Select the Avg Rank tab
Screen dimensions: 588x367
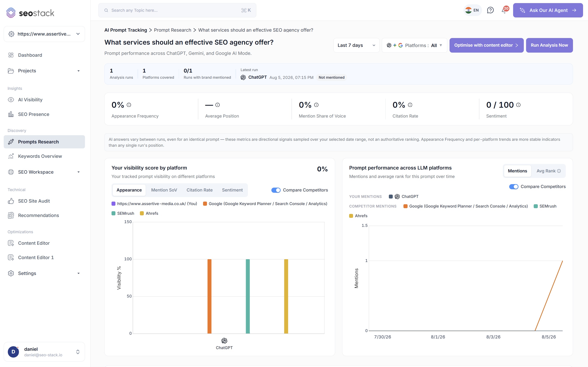548,171
